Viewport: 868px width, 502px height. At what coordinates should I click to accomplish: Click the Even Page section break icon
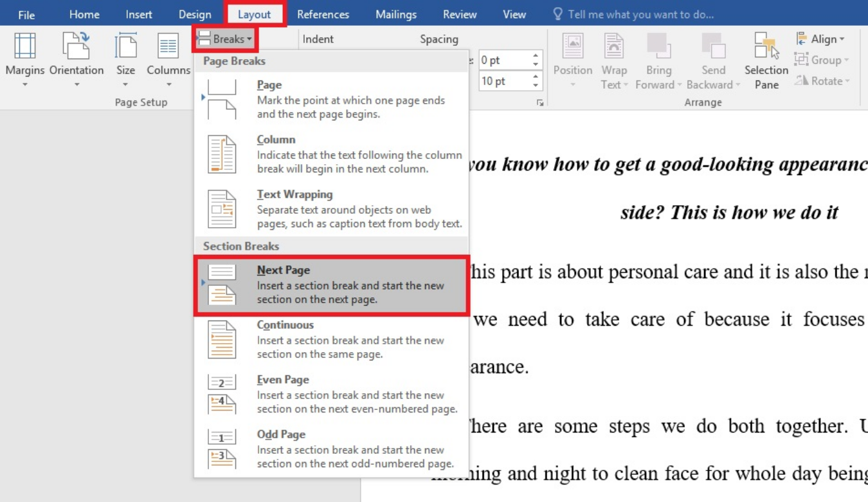click(x=222, y=394)
